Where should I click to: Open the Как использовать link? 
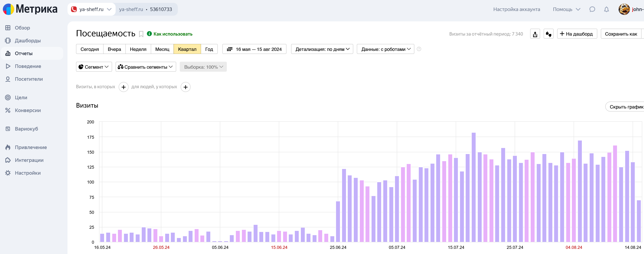[x=172, y=34]
